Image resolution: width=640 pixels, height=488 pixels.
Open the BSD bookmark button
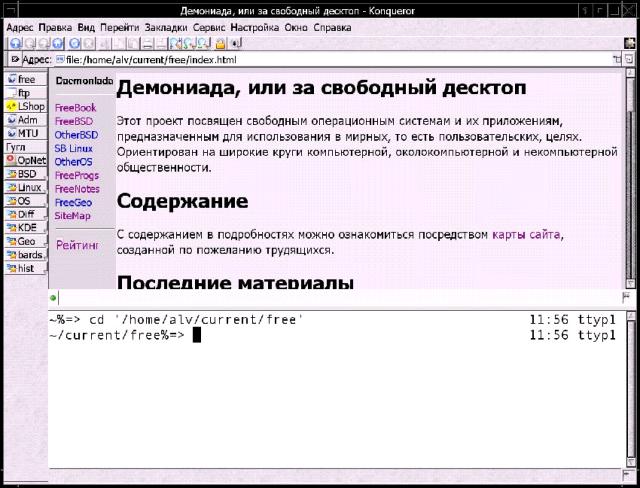[24, 174]
